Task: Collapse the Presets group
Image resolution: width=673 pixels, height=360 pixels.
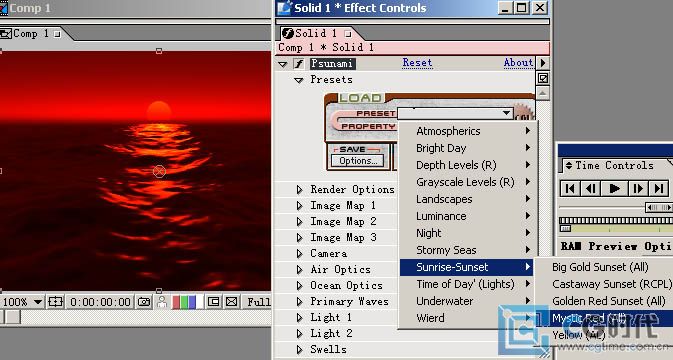Action: tap(299, 80)
